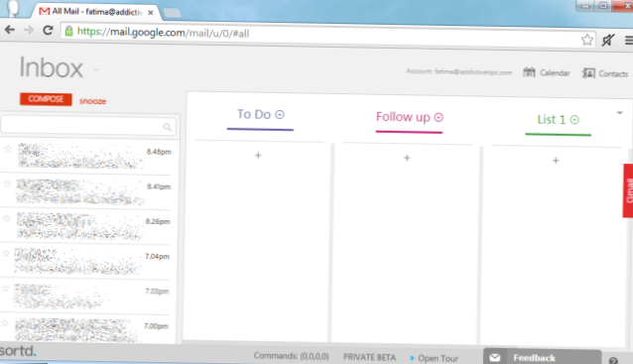Open the Contacts link
The height and width of the screenshot is (364, 633).
613,73
